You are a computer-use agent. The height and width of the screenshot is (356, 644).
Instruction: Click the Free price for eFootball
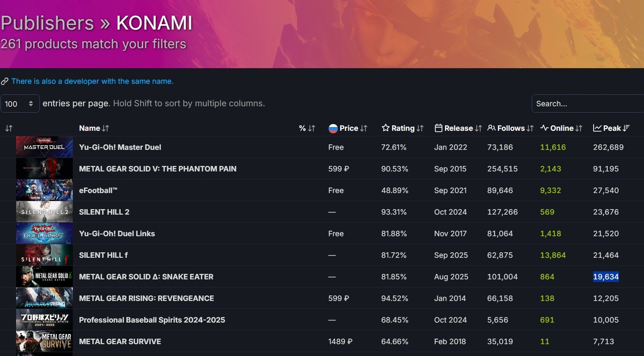click(336, 190)
